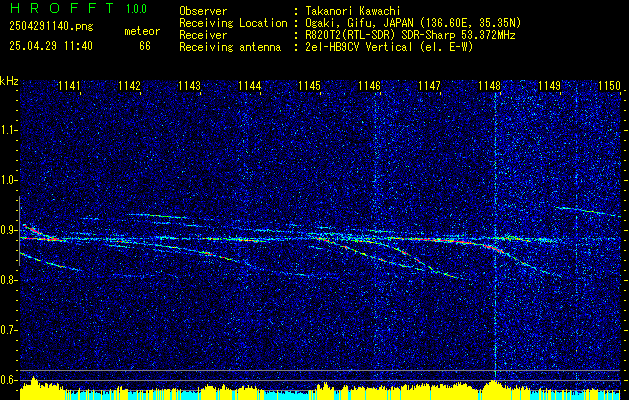Click the antenna value 2el-HB9CV Vertical
The width and height of the screenshot is (629, 400).
coord(359,47)
